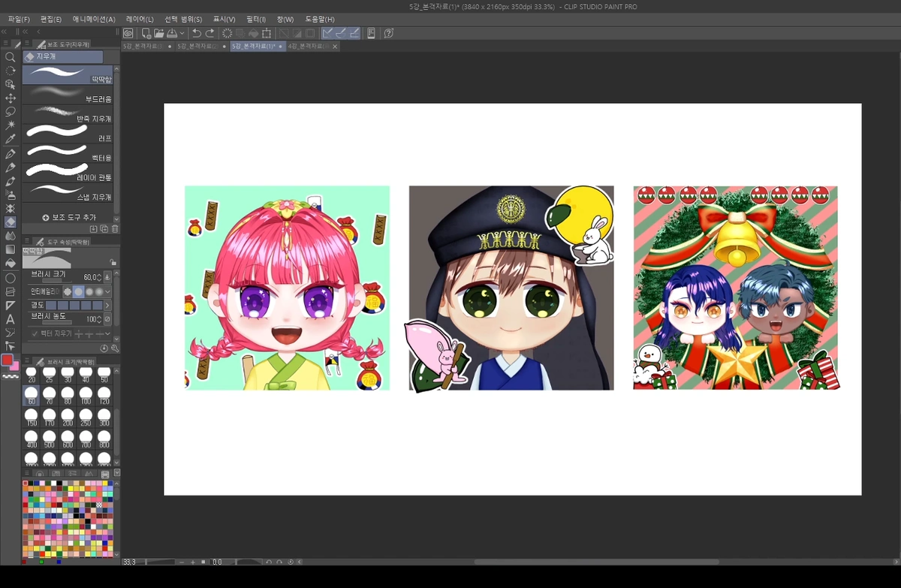Select the Gradient tool
The width and height of the screenshot is (901, 588).
(11, 249)
